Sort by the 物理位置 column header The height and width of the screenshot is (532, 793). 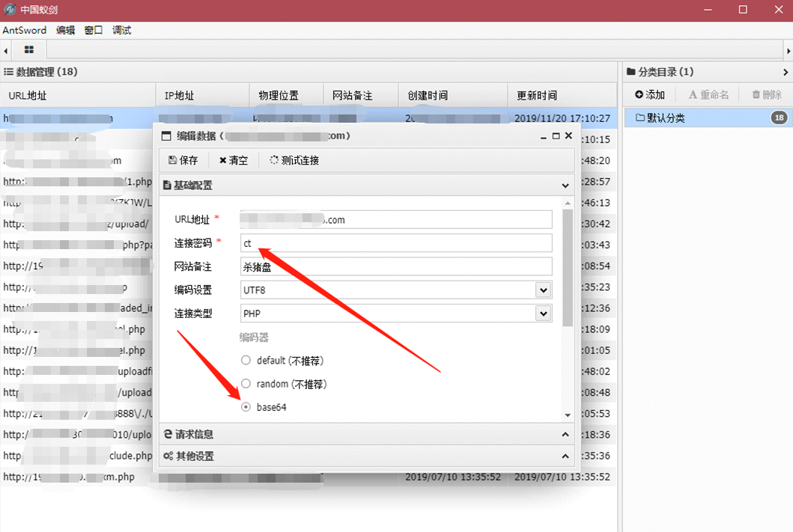(x=287, y=96)
